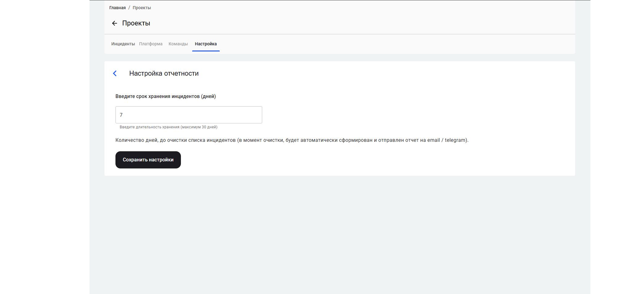Open the Главная breadcrumb link

[117, 8]
